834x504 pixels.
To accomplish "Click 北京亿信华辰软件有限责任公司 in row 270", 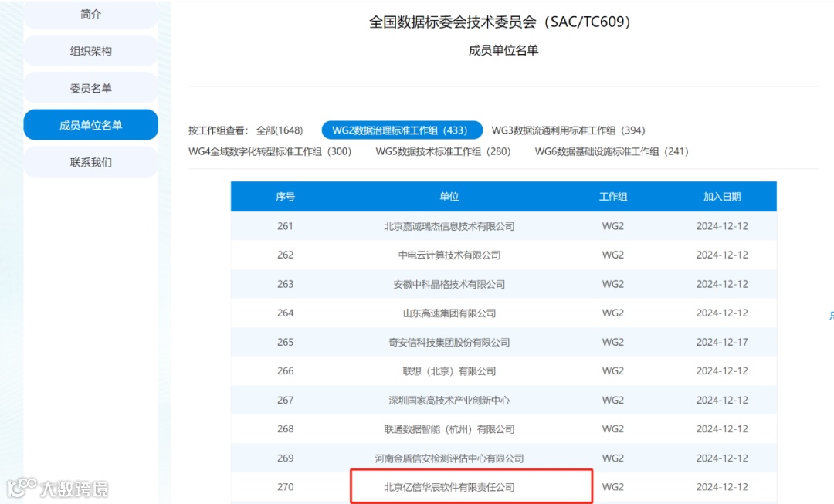I will click(x=449, y=487).
